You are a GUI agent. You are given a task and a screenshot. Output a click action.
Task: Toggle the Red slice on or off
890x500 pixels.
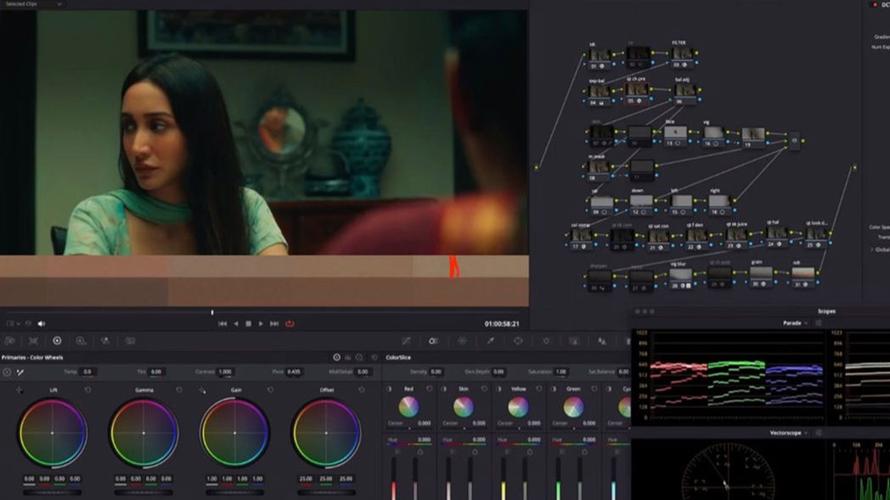[389, 389]
